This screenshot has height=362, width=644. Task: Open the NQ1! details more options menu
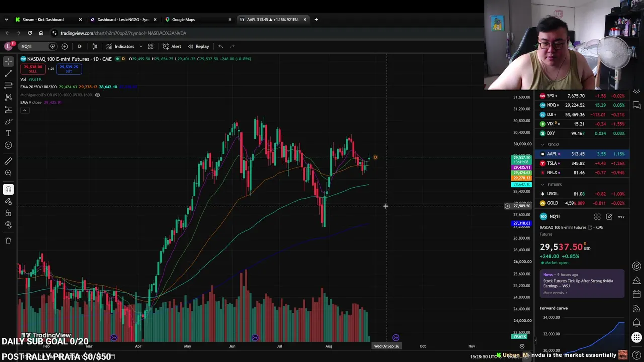tap(621, 217)
